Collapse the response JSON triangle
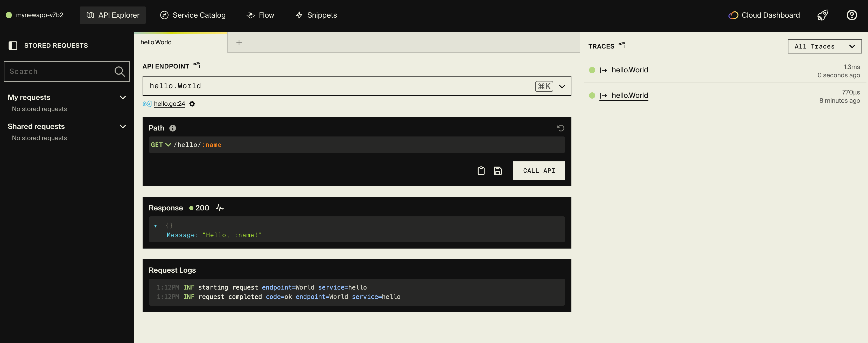The height and width of the screenshot is (343, 868). (x=155, y=226)
